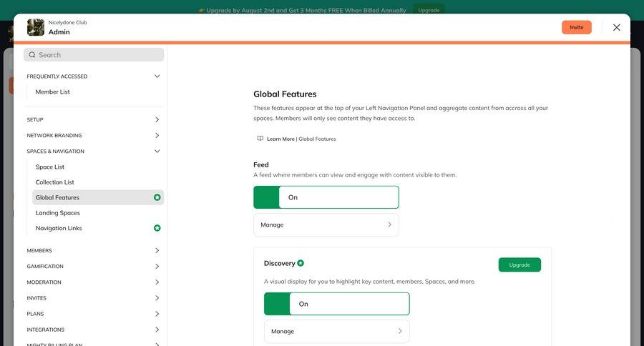Click the green star icon beside Discovery
644x346 pixels.
point(301,263)
